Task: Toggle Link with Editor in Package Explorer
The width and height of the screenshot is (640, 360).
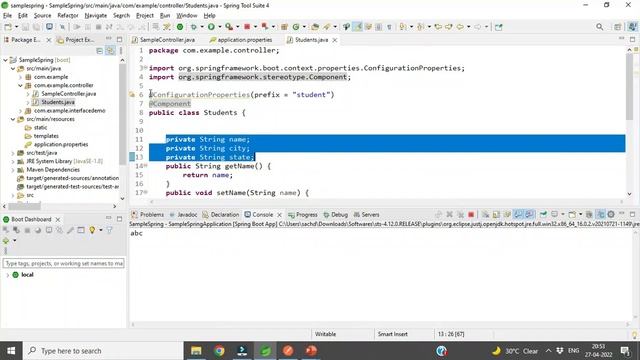Action: pyautogui.click(x=110, y=51)
